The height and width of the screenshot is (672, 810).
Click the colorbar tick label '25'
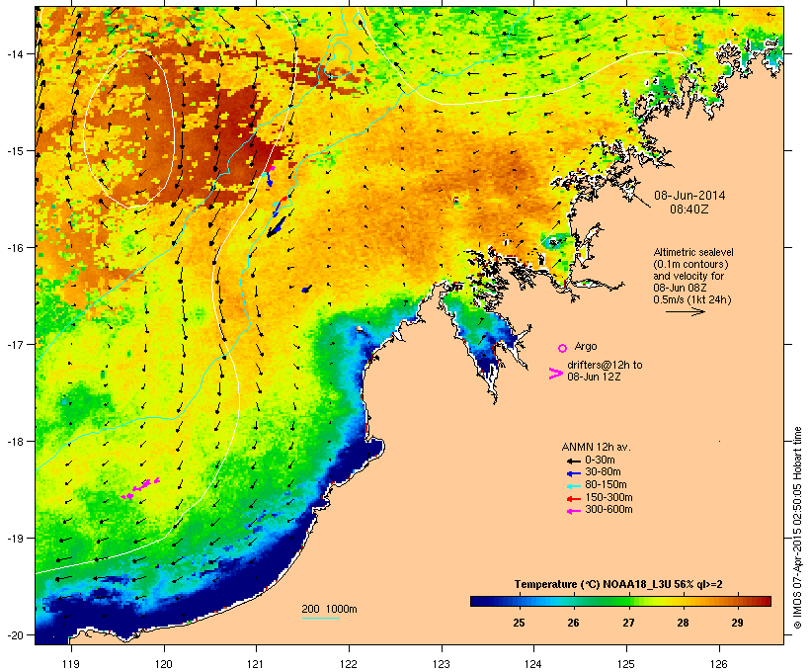(x=520, y=623)
